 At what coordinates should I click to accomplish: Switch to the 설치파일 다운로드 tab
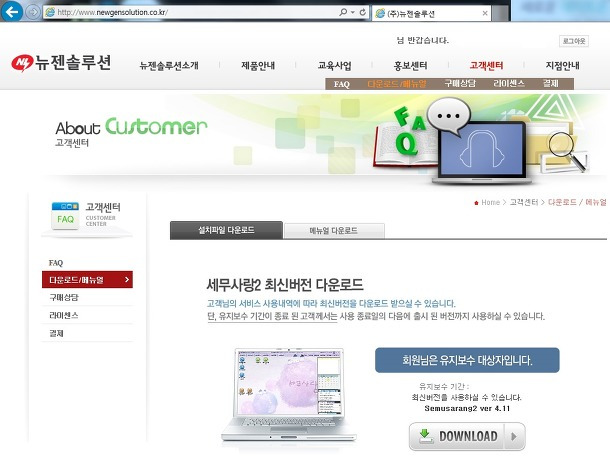click(226, 230)
